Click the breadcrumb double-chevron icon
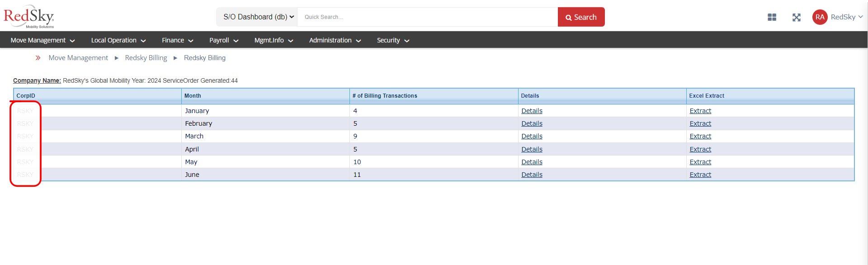Screen dimensions: 868x265 pyautogui.click(x=38, y=58)
